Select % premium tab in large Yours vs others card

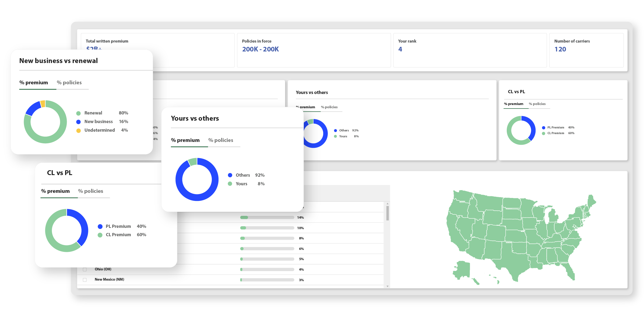coord(185,140)
